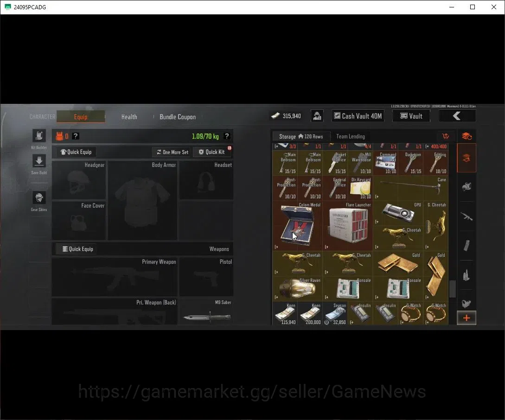This screenshot has width=505, height=420.
Task: Click the orange plus add button
Action: (467, 318)
